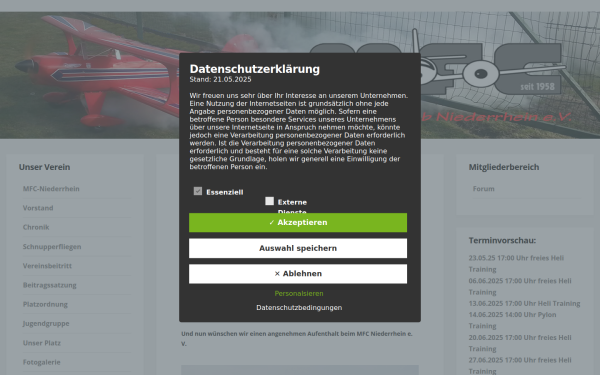Select the 27.06.2025 freies Heli Training entry
Image resolution: width=600 pixels, height=375 pixels.
(x=520, y=365)
